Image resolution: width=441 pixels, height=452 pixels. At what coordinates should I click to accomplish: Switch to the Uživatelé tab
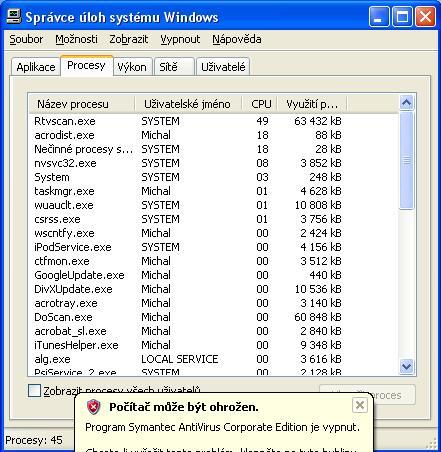tap(223, 67)
